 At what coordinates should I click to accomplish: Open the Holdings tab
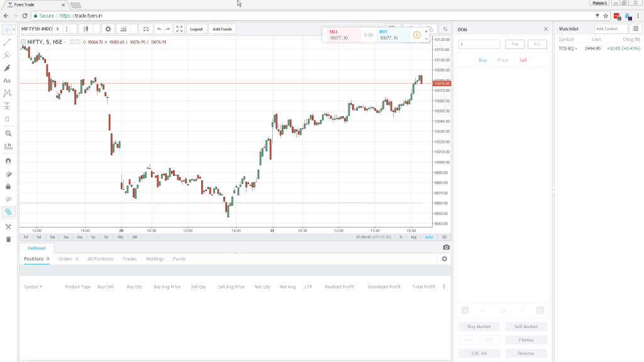[155, 258]
